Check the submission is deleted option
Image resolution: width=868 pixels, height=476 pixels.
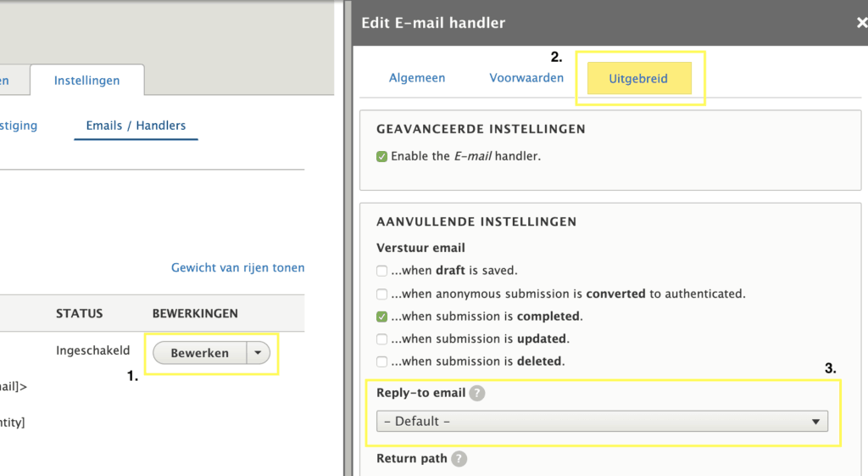[382, 361]
